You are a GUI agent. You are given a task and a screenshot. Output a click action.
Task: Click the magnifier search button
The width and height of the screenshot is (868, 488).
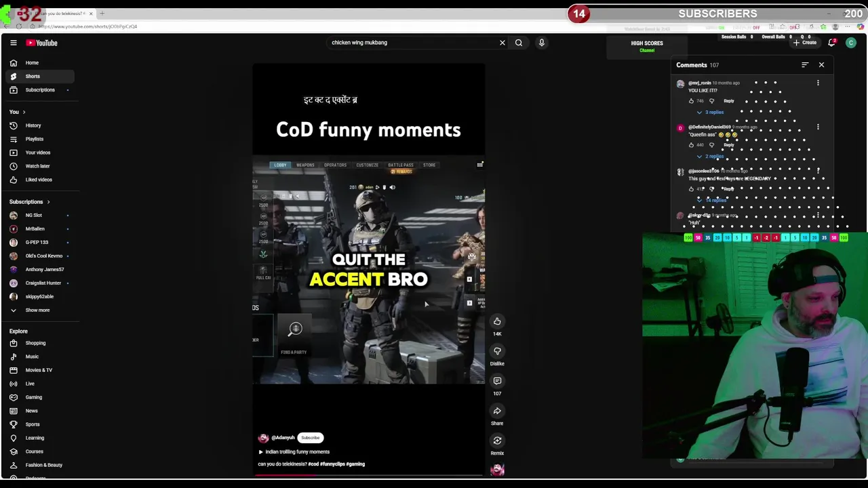coord(519,43)
